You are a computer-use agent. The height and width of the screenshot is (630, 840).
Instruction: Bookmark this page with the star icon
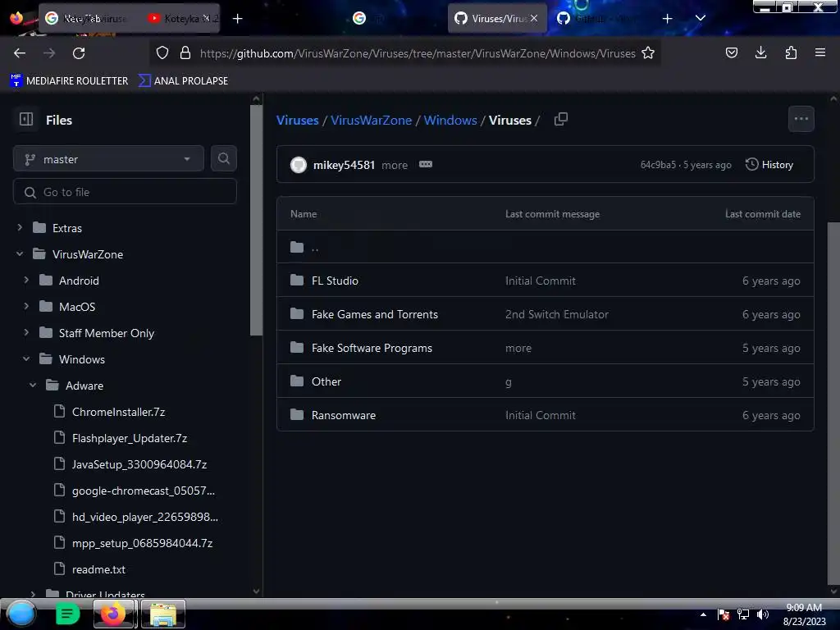[648, 53]
